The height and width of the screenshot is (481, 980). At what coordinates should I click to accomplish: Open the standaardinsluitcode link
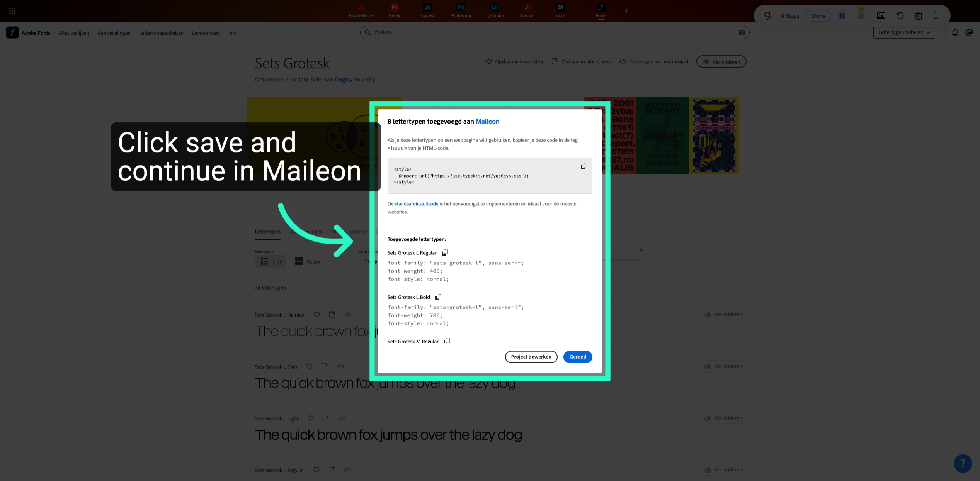[416, 204]
